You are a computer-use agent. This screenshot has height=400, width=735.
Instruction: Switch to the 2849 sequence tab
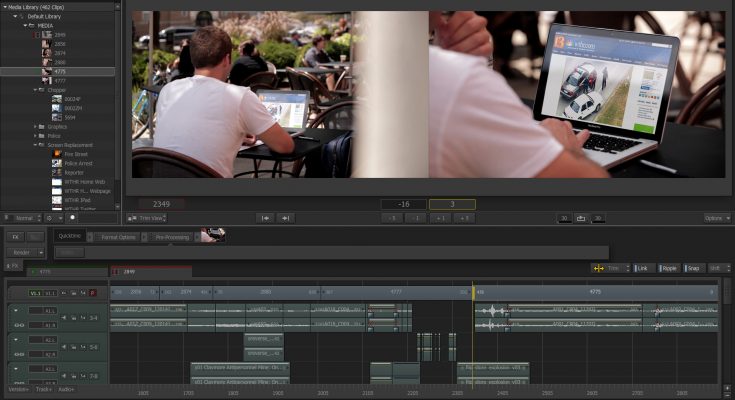pyautogui.click(x=151, y=272)
